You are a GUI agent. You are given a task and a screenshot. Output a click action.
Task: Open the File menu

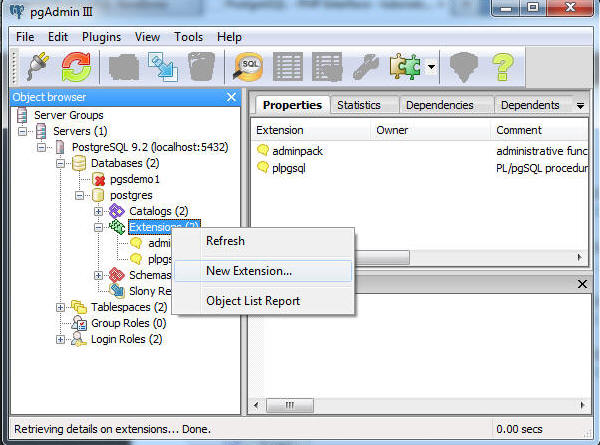[25, 37]
